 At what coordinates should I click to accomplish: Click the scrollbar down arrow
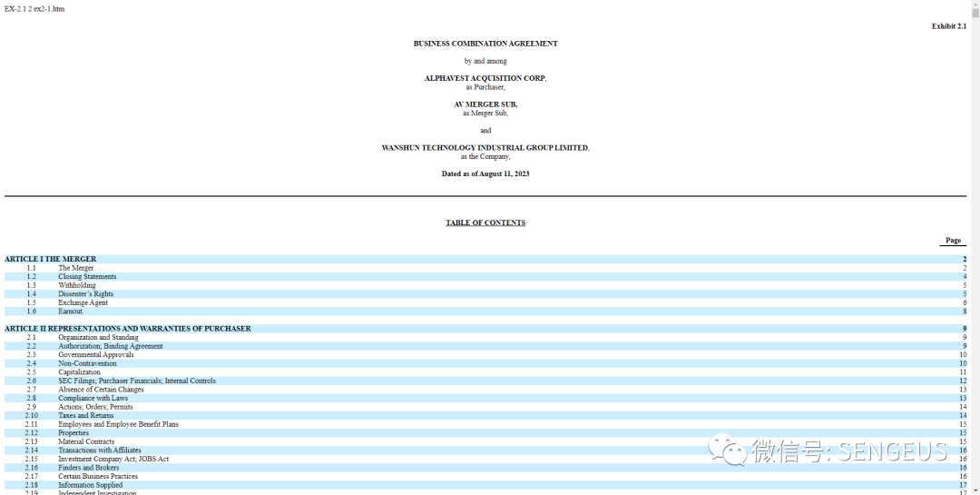pyautogui.click(x=975, y=490)
